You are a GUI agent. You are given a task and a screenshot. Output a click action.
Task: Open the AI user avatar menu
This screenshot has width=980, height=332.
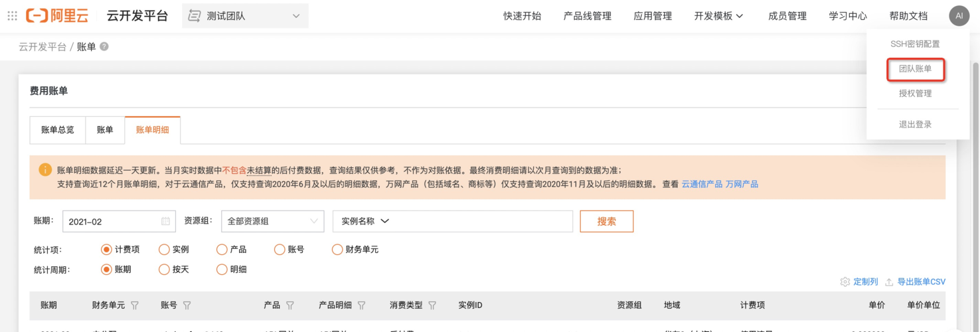pyautogui.click(x=959, y=16)
